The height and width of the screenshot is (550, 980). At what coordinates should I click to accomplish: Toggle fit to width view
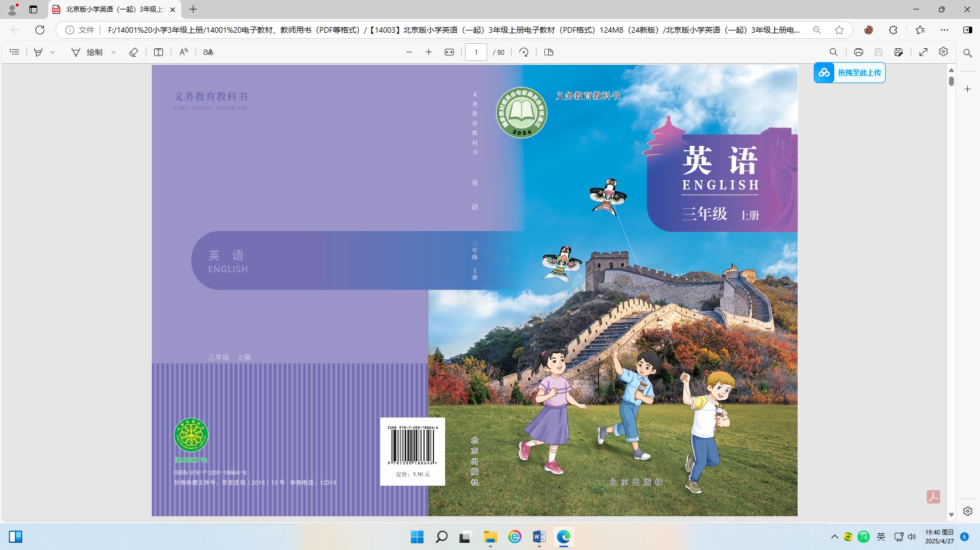coord(449,52)
